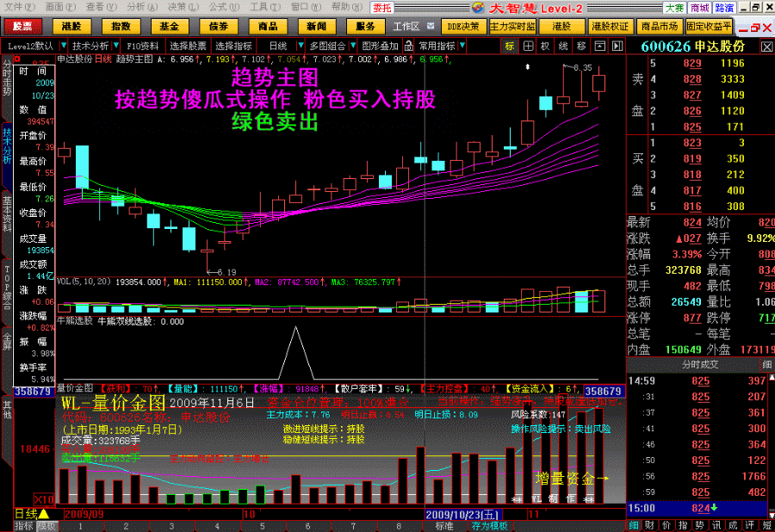Viewport: 775px width, 532px height.
Task: Open the 工具 menu
Action: pos(264,7)
